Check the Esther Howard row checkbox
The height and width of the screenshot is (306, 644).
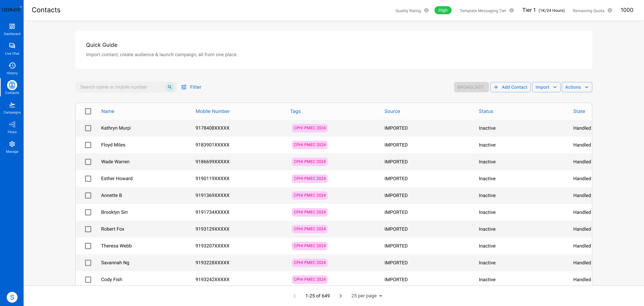[x=88, y=179]
